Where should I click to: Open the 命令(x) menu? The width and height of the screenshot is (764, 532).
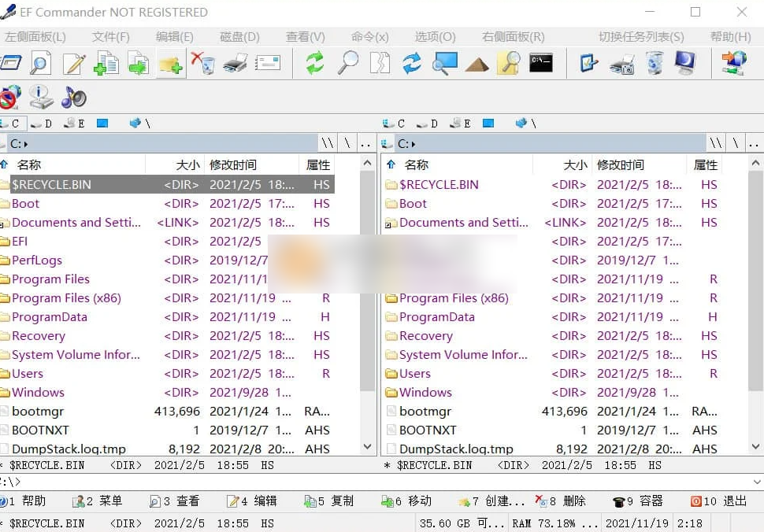369,37
